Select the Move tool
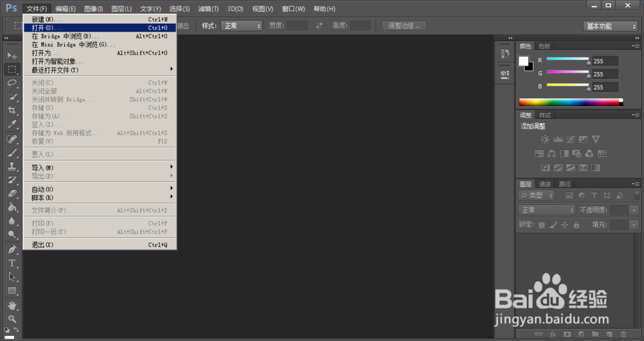This screenshot has width=644, height=341. (x=12, y=55)
